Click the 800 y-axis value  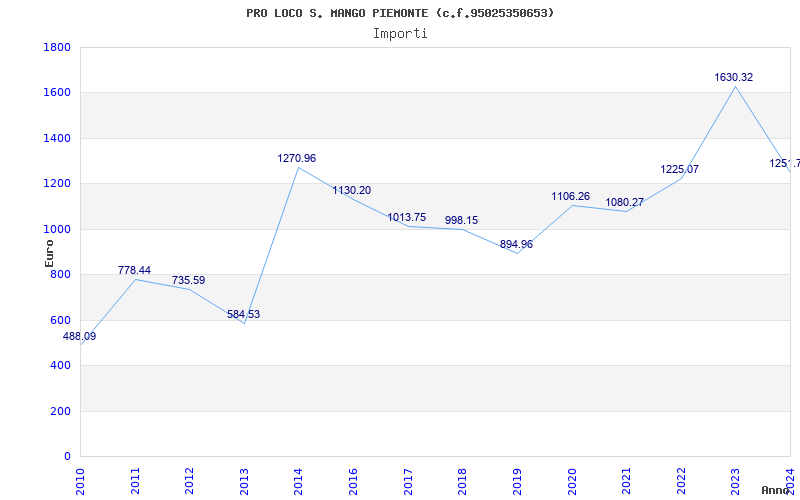(x=60, y=275)
